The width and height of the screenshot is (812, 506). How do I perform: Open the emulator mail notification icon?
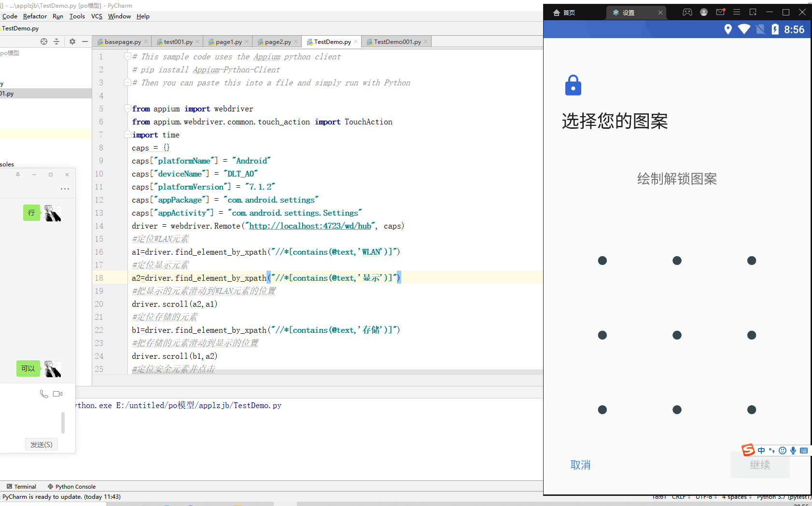pyautogui.click(x=720, y=12)
